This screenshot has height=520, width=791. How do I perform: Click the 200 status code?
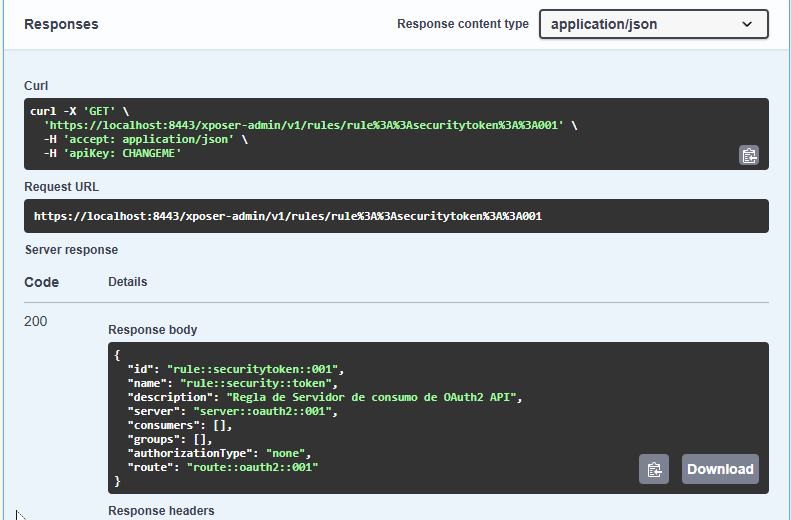click(36, 321)
